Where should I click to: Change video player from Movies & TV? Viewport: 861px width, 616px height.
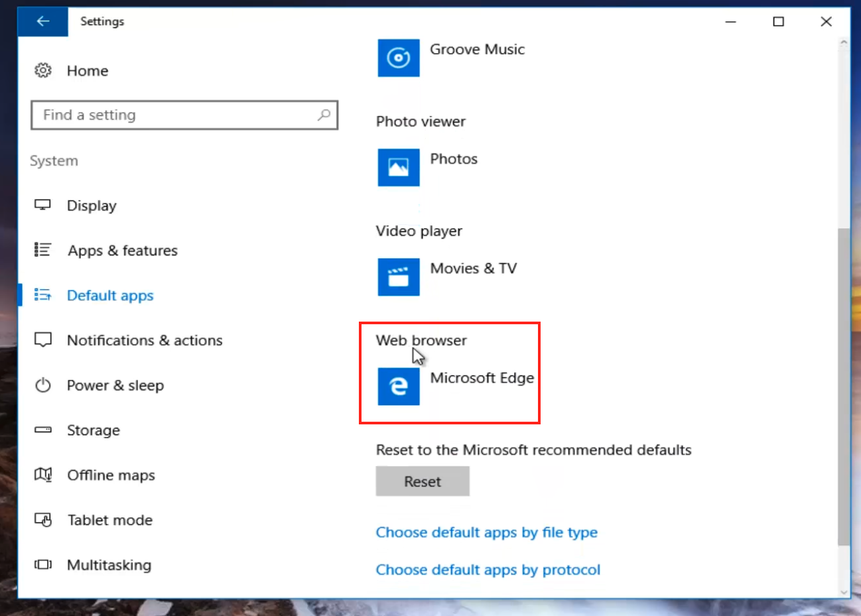point(474,269)
